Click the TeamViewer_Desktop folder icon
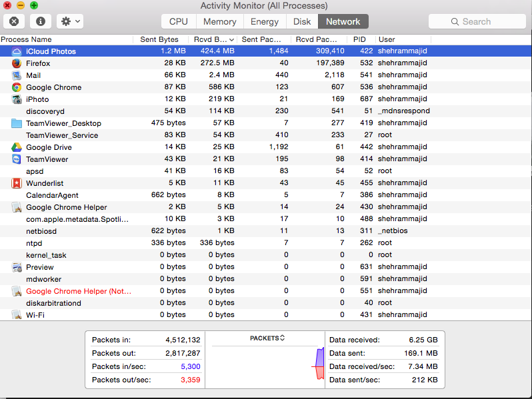Screen dimensions: 532x399 pyautogui.click(x=17, y=123)
